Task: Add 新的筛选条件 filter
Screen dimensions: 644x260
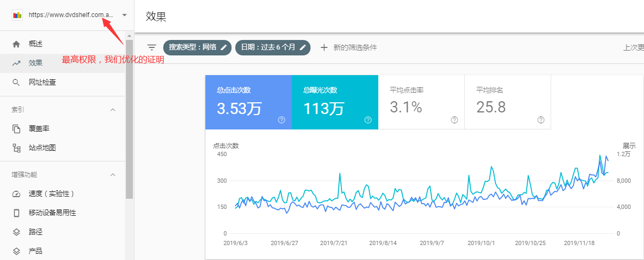Action: coord(355,47)
